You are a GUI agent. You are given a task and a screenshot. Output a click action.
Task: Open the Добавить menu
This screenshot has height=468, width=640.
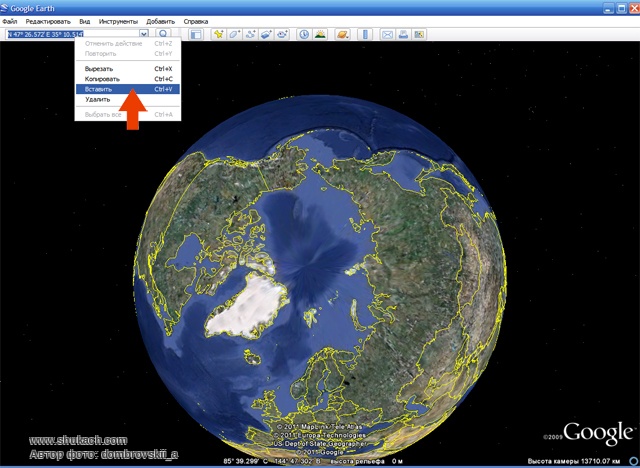pos(160,22)
